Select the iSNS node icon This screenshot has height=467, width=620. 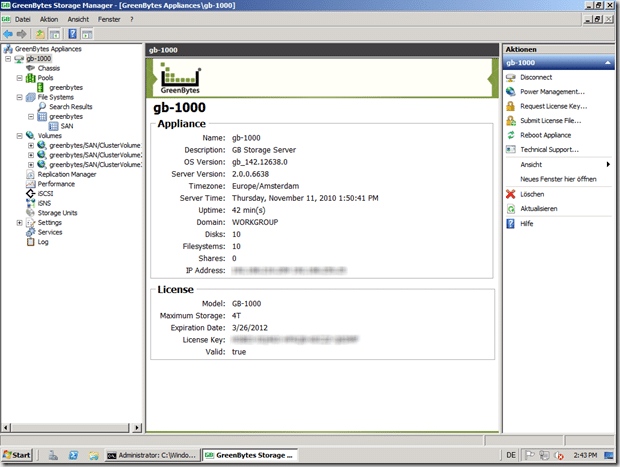pyautogui.click(x=30, y=203)
